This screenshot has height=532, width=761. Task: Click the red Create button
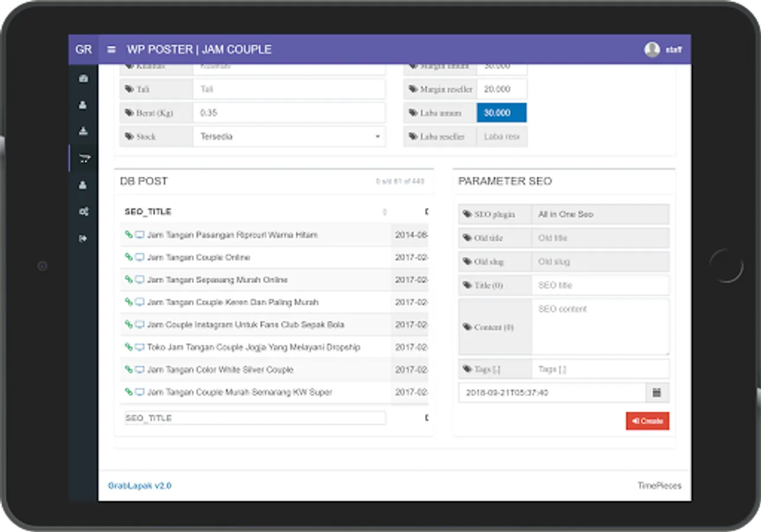tap(647, 421)
